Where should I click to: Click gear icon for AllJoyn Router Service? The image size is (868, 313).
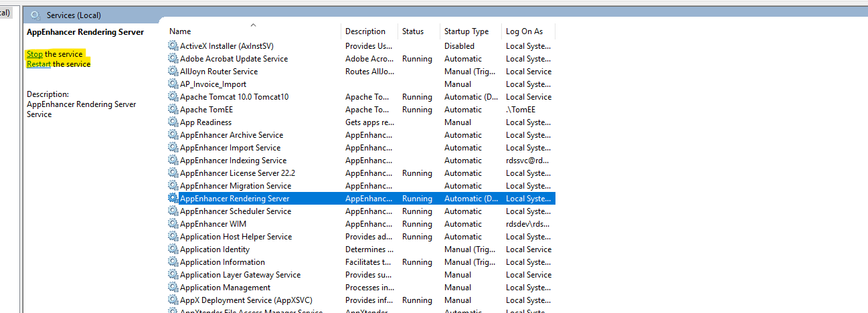point(173,72)
